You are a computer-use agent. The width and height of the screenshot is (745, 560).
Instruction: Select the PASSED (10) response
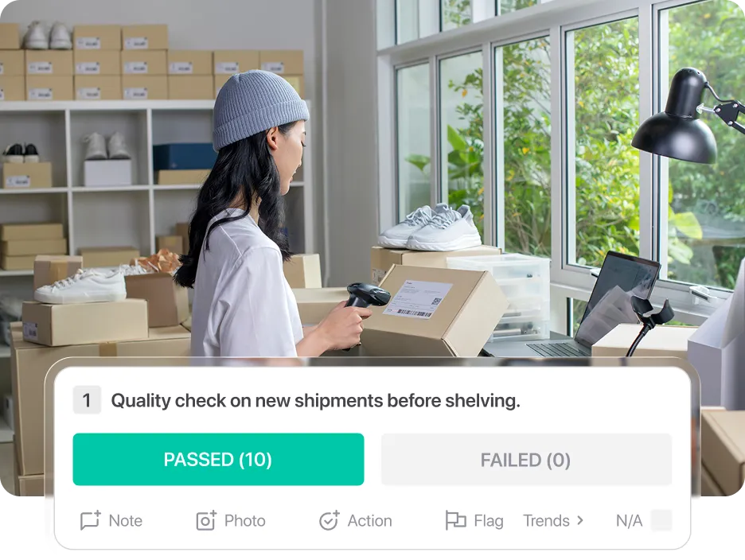tap(218, 459)
